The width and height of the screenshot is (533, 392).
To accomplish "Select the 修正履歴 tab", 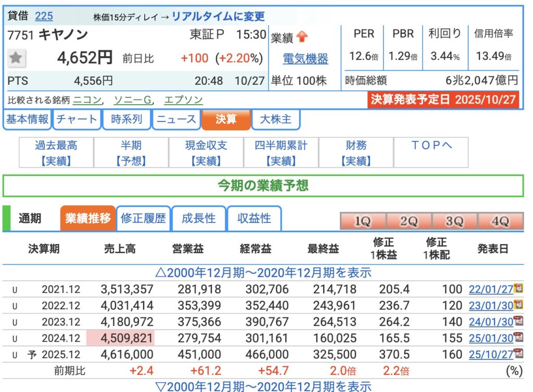I will 143,218.
